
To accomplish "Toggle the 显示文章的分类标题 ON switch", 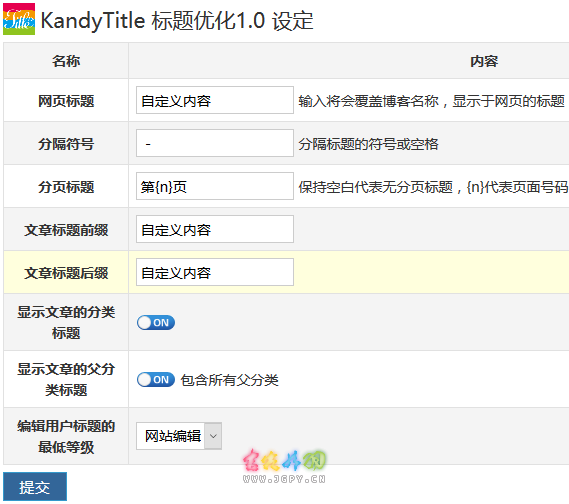I will coord(156,323).
